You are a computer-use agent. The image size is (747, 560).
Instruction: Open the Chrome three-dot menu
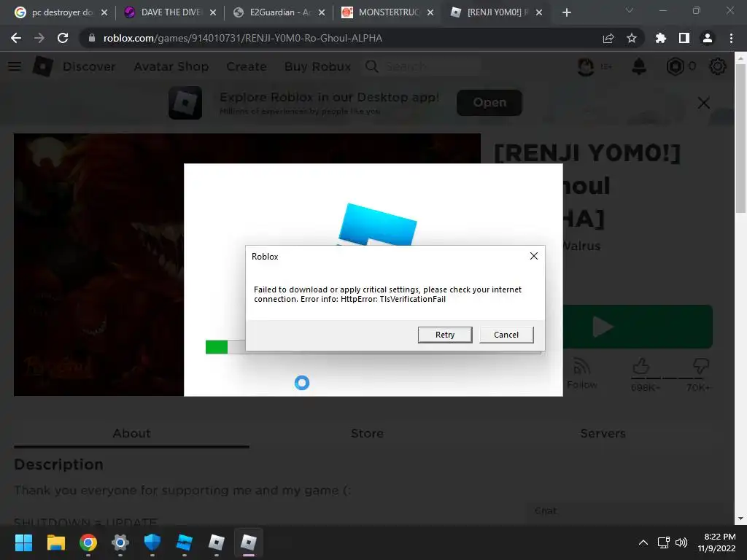coord(731,38)
